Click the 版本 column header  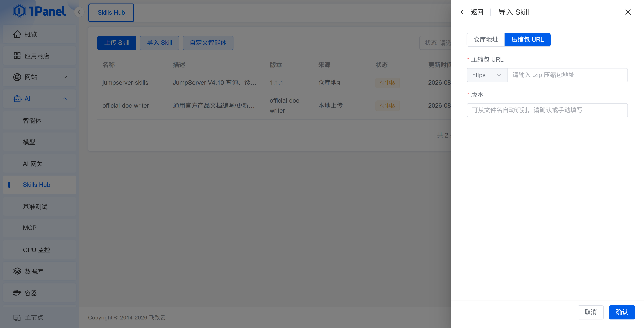tap(276, 65)
